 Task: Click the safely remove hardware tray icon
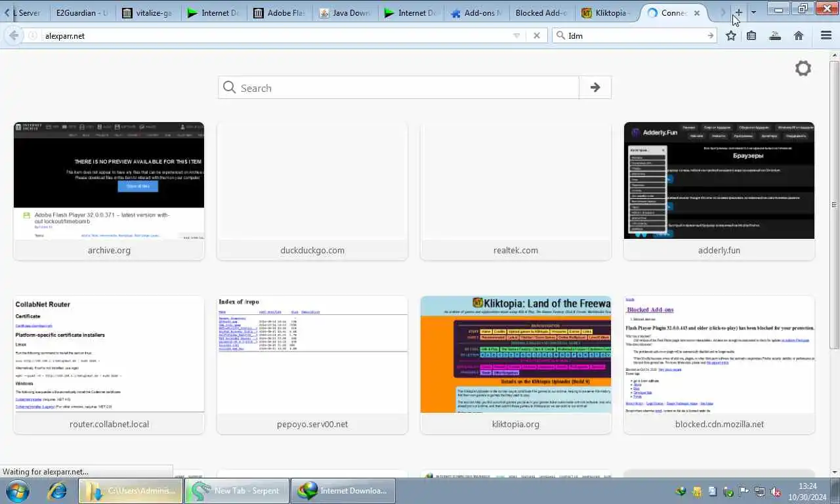click(728, 492)
